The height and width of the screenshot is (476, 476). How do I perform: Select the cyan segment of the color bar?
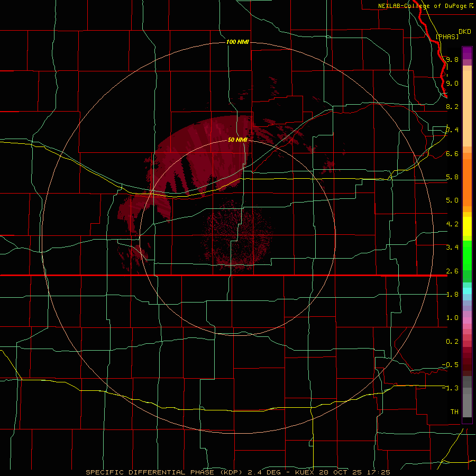[467, 291]
